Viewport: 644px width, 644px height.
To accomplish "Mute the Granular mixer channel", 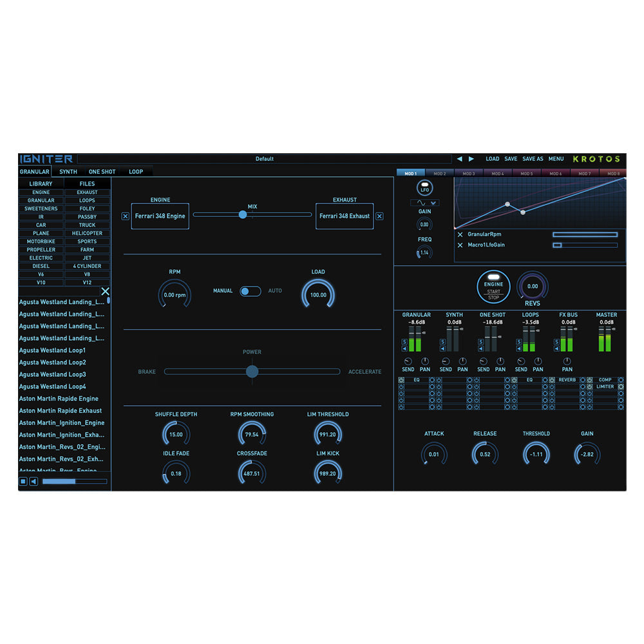I will point(405,349).
